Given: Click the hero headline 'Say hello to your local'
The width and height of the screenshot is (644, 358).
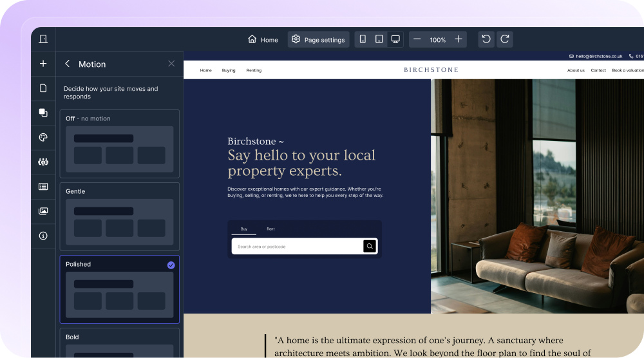Looking at the screenshot, I should [301, 155].
